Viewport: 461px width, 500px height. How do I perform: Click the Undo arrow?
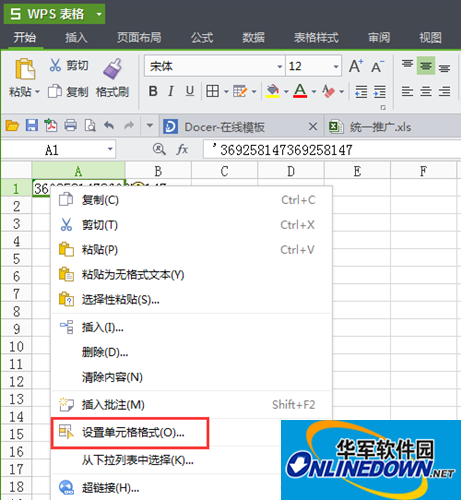coord(109,125)
